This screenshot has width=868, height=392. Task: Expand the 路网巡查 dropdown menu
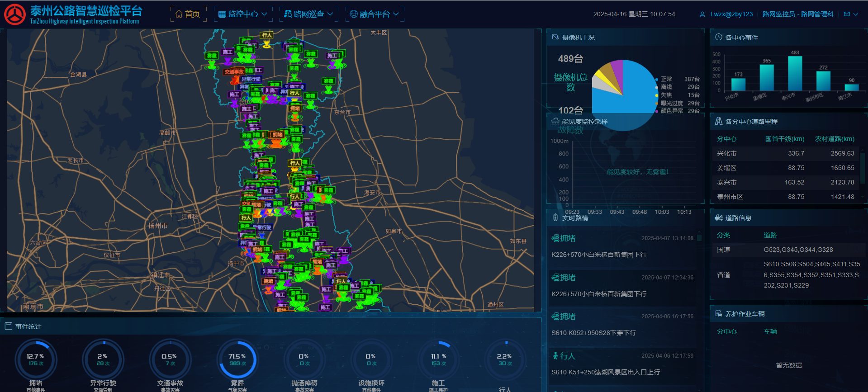(x=308, y=14)
